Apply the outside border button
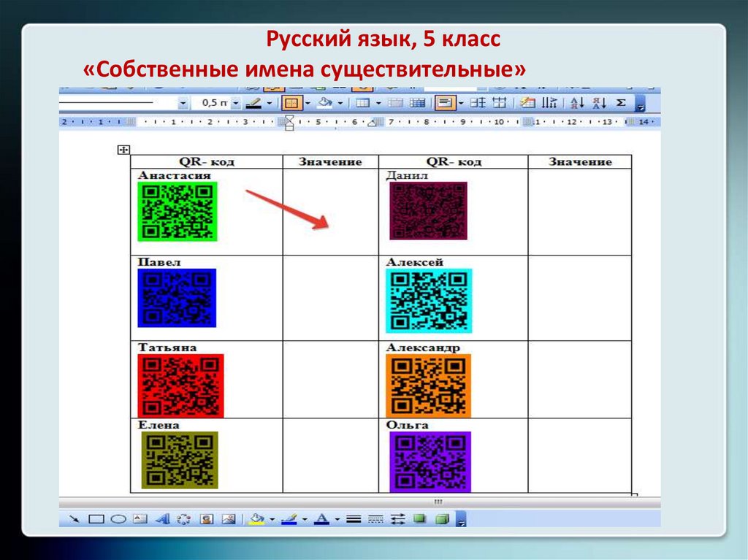Screen dimensions: 748x560 [291, 103]
